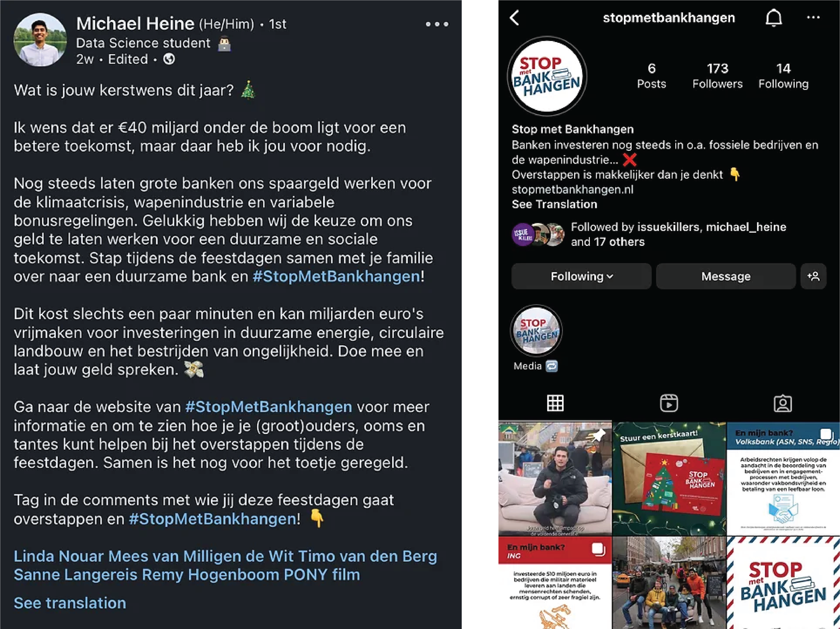
Task: Select the posts grid tab
Action: pos(555,403)
